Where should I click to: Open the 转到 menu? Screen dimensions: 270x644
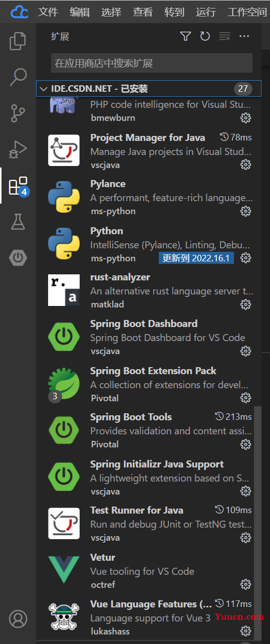(174, 12)
